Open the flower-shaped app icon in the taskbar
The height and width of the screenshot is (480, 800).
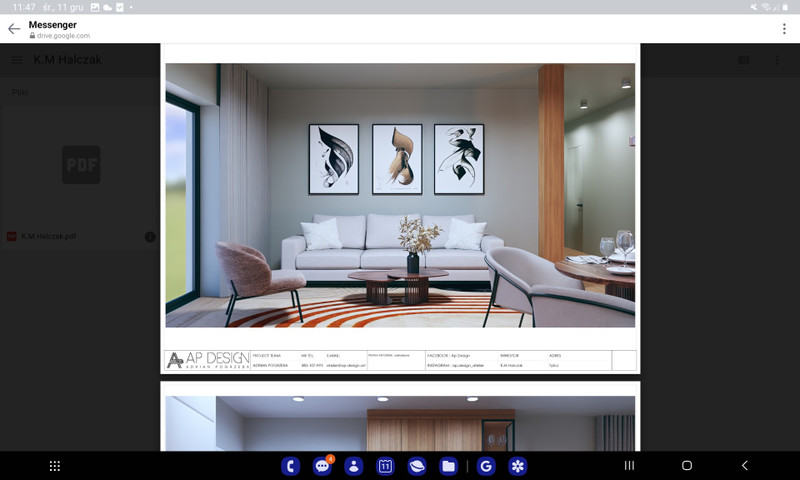[517, 466]
